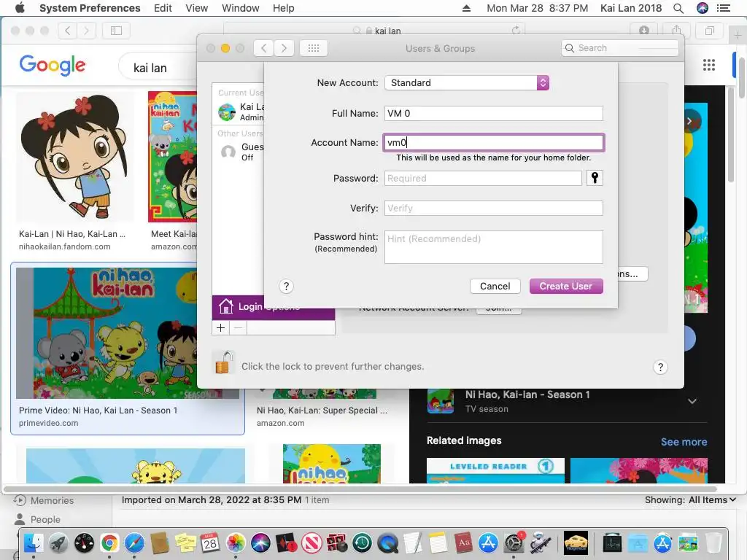Open App Store from the Dock
The height and width of the screenshot is (560, 747).
(488, 542)
